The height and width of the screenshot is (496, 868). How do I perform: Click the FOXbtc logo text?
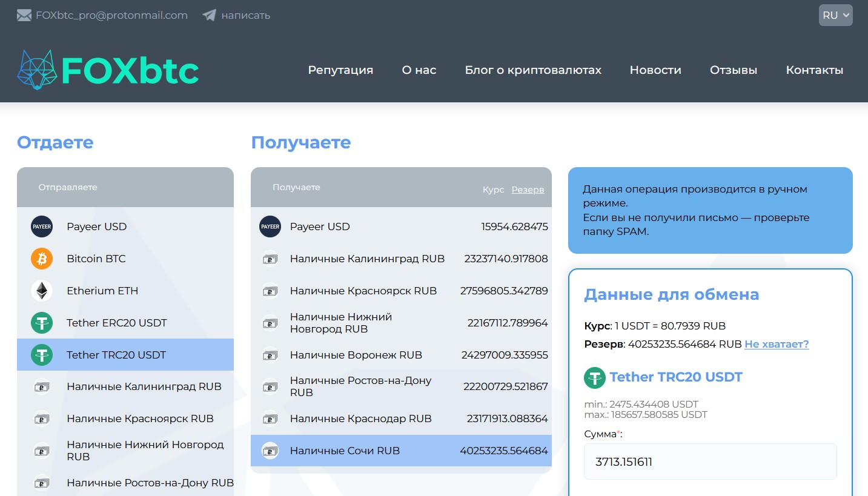pos(130,71)
